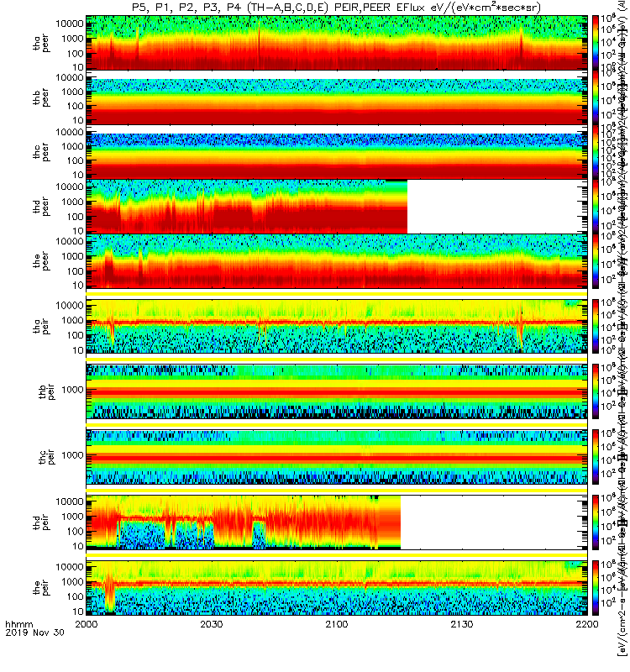This screenshot has width=630, height=672.
Task: Select the 'thc peer' y-axis label
Action: coord(41,152)
